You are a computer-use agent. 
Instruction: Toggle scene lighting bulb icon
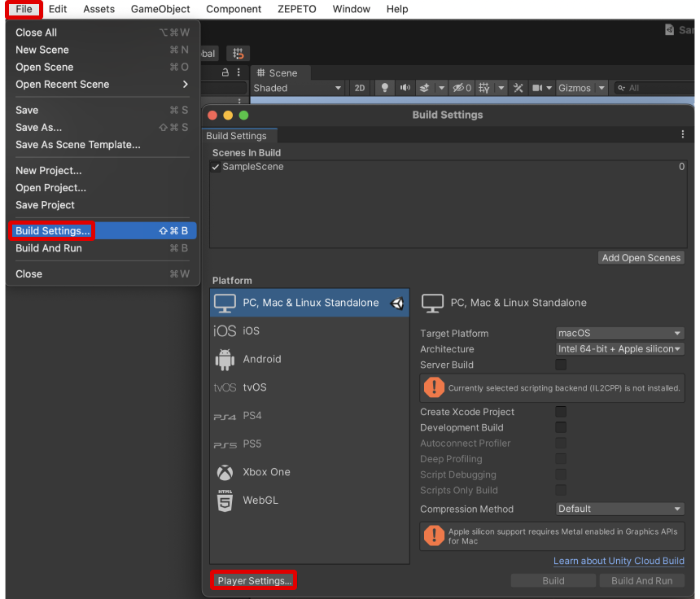pyautogui.click(x=384, y=88)
